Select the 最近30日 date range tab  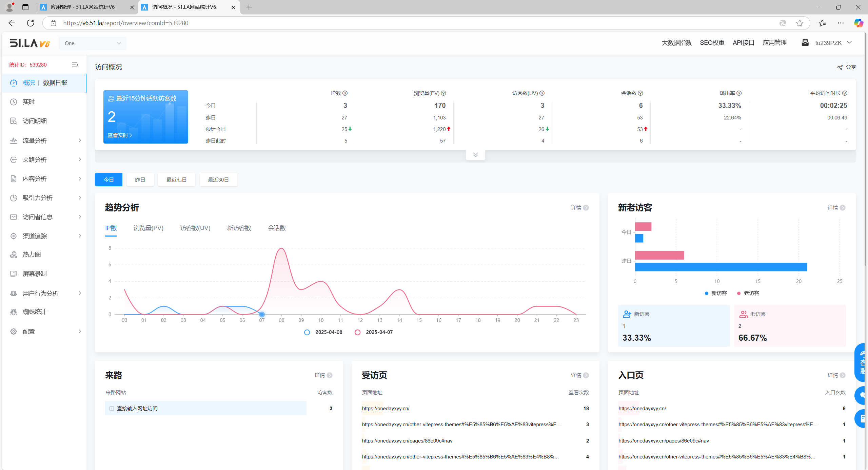pos(218,180)
